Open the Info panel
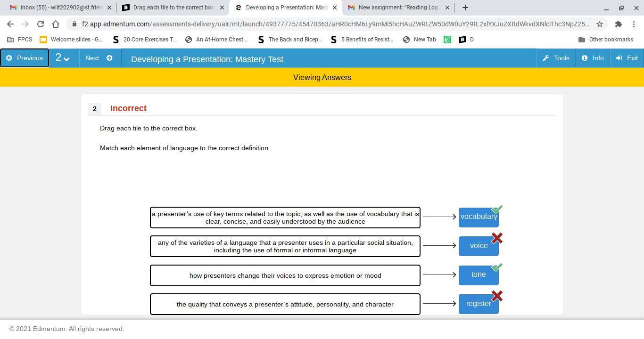644x339 pixels. [x=593, y=58]
